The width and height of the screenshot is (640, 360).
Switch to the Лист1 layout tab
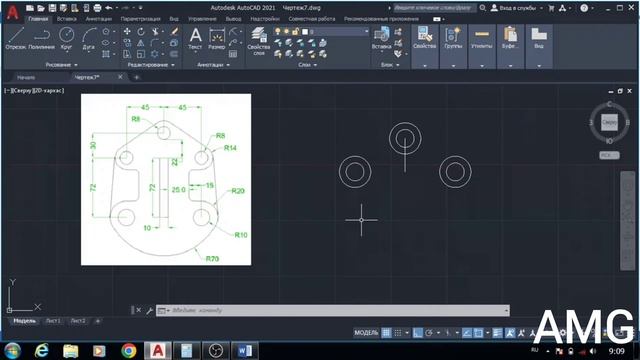53,321
